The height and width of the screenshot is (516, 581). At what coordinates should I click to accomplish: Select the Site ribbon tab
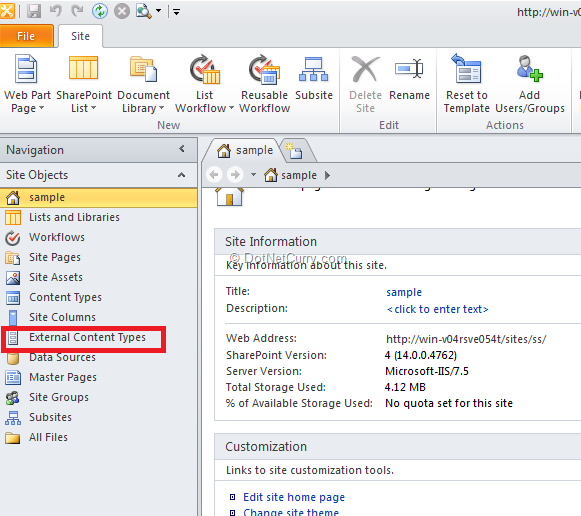pos(80,36)
